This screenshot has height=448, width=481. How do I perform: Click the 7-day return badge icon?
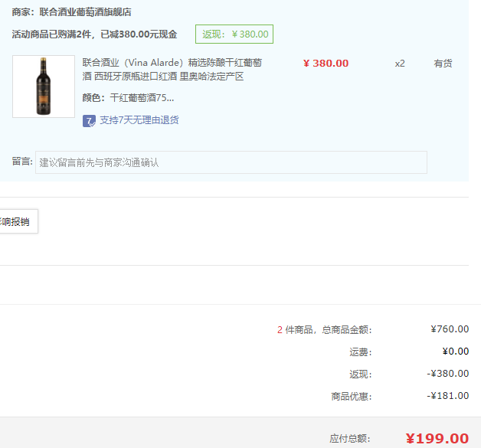[89, 121]
